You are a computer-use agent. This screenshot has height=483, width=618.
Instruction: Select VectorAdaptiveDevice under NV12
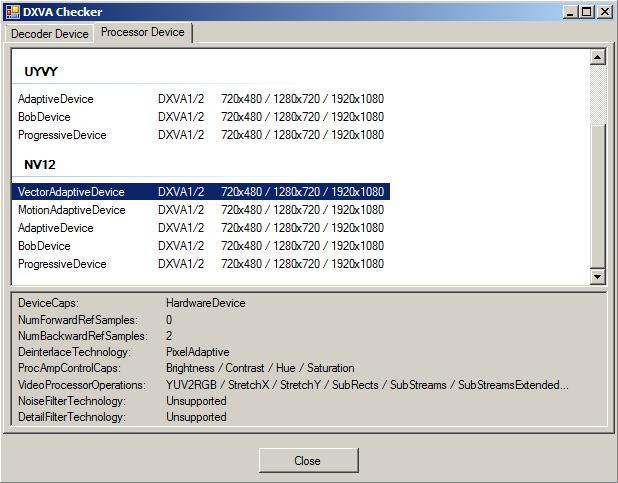click(71, 192)
